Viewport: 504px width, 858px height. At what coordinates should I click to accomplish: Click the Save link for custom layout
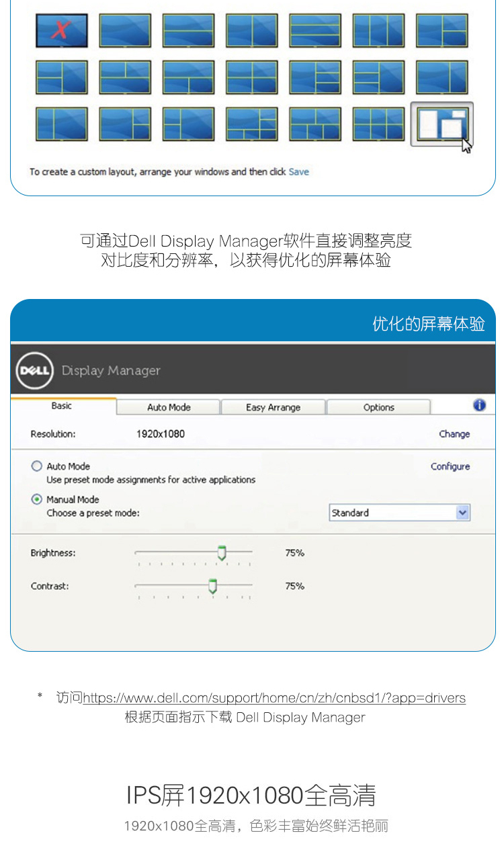[299, 172]
